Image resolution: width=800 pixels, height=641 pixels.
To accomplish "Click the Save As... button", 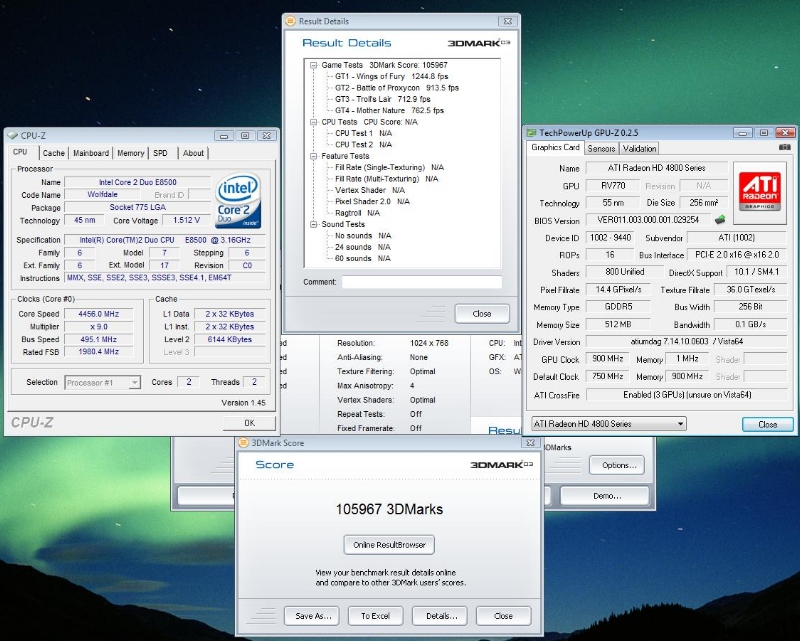I will (x=313, y=616).
